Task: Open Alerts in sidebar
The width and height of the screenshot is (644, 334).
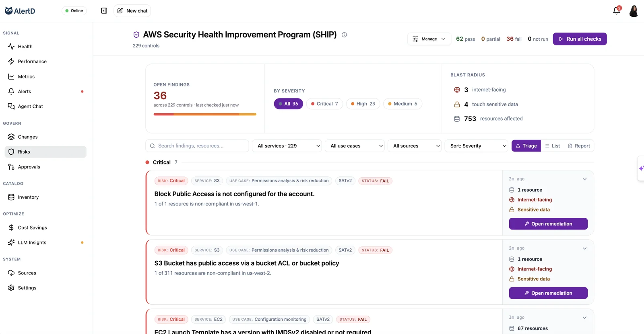Action: (45, 92)
